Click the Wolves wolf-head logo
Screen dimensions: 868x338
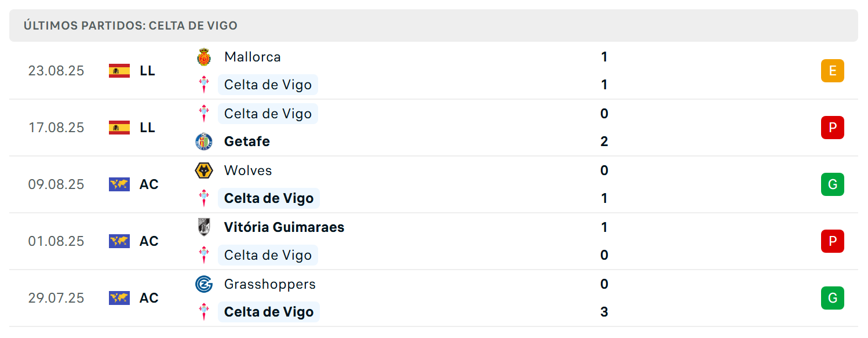204,170
